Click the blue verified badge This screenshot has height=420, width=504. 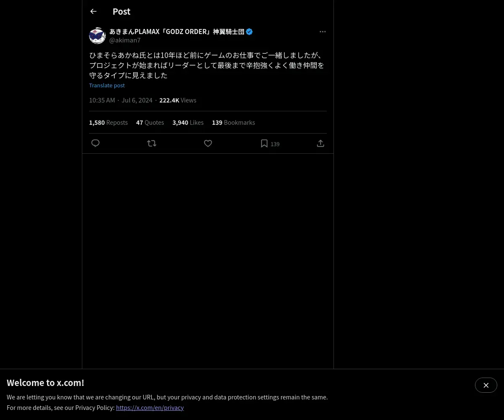point(249,31)
